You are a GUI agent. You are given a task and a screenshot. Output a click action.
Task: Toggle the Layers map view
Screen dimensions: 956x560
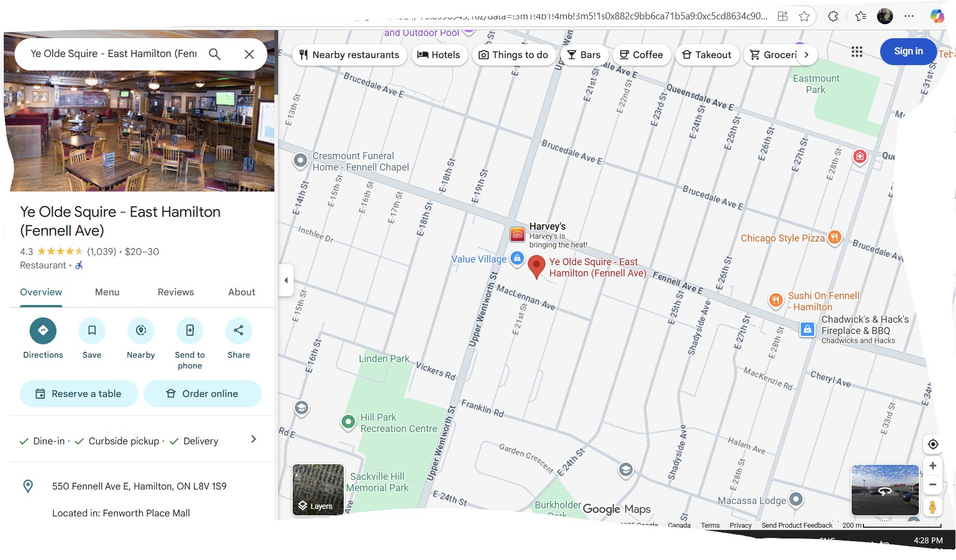[x=318, y=490]
